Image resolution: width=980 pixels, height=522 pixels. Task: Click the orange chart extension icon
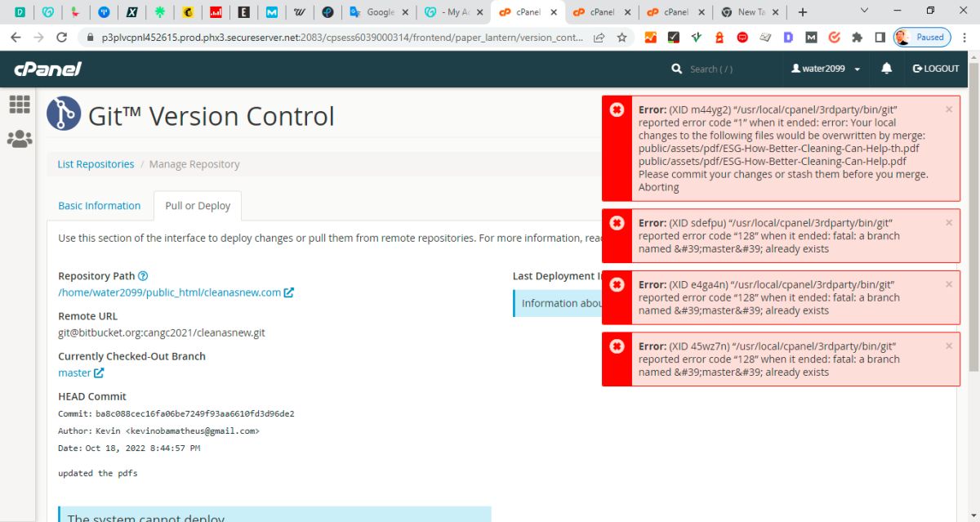tap(651, 38)
